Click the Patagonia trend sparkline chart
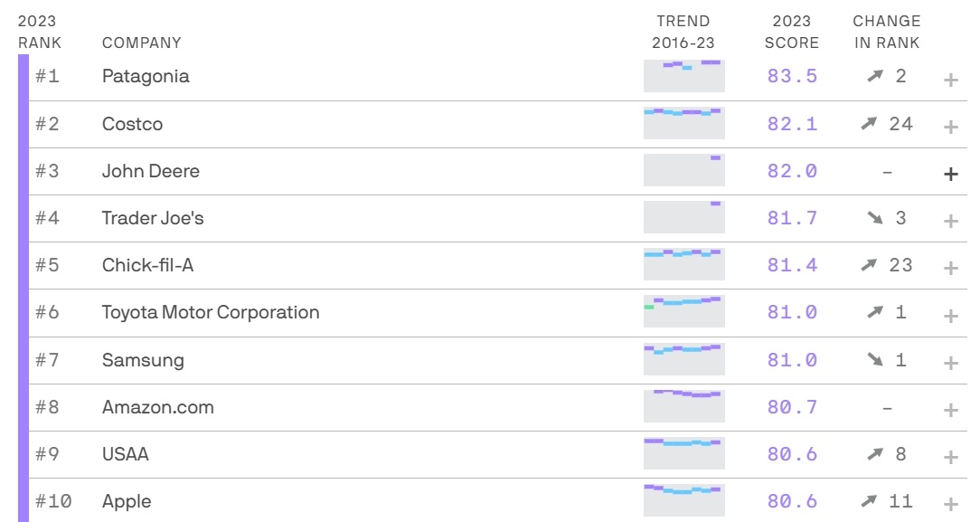Screen dimensions: 980x522 click(684, 76)
